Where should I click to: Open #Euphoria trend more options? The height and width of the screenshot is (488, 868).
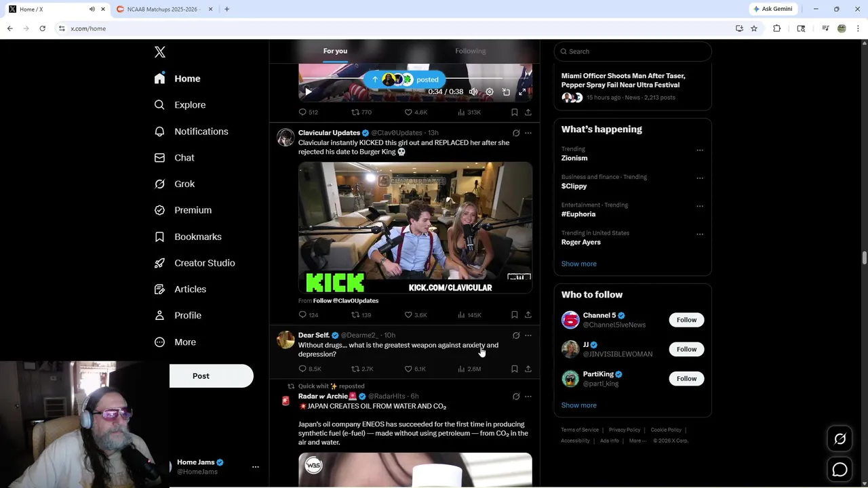click(700, 206)
